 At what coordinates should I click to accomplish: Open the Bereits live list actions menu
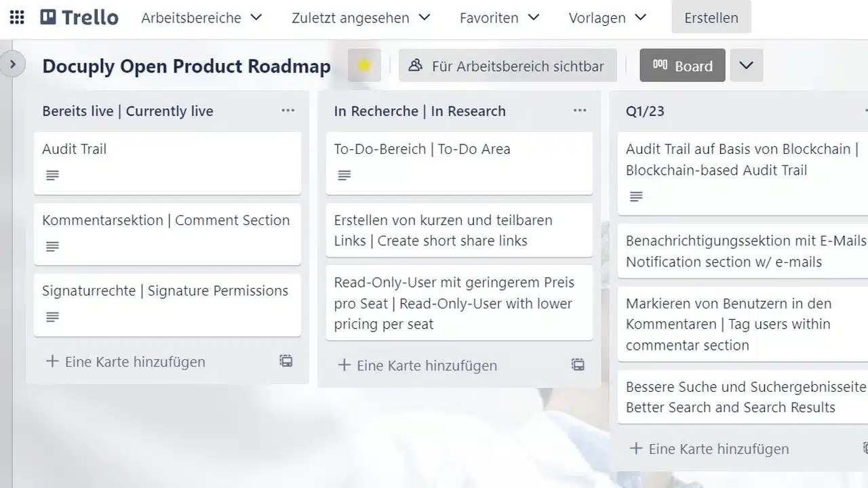tap(288, 111)
